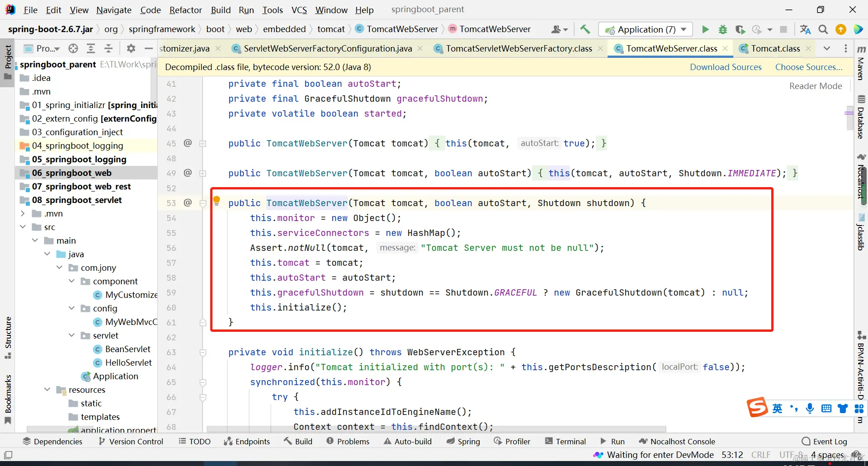Viewport: 868px width, 466px height.
Task: Open editor tabs more options menu
Action: [846, 48]
